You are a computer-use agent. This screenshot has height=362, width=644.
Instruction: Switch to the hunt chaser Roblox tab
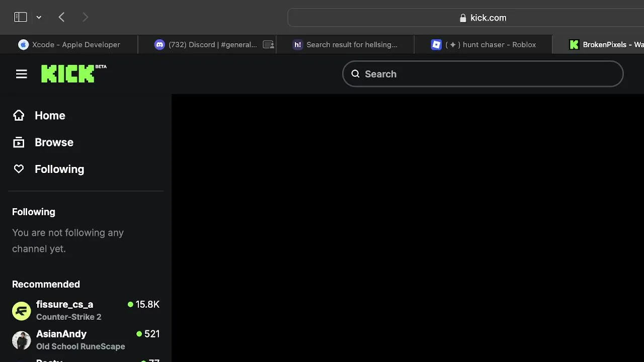tap(483, 44)
